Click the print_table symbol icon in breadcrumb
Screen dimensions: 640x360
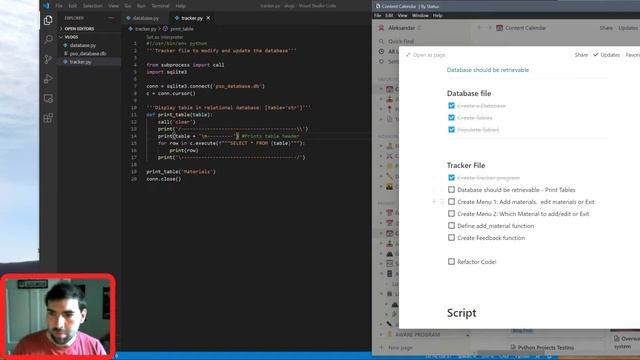click(165, 29)
